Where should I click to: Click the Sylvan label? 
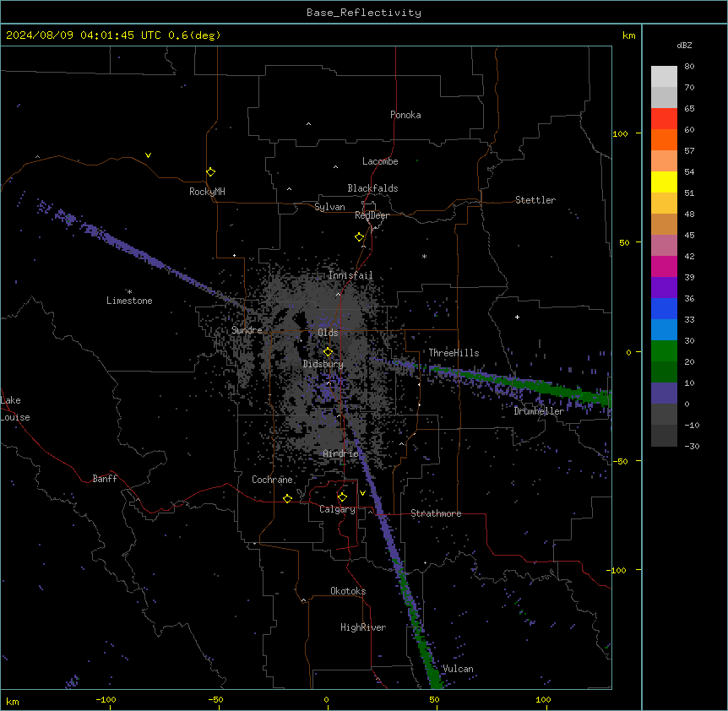point(329,207)
